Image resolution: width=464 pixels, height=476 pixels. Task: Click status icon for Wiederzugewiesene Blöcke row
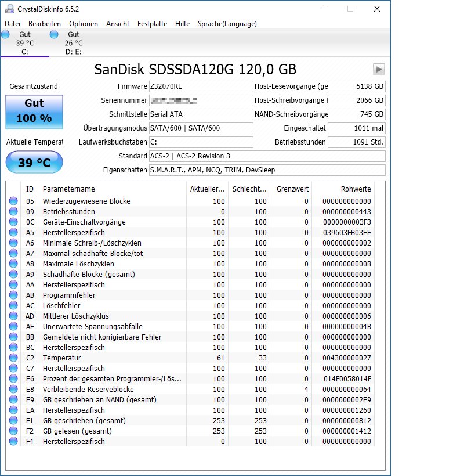[x=13, y=201]
